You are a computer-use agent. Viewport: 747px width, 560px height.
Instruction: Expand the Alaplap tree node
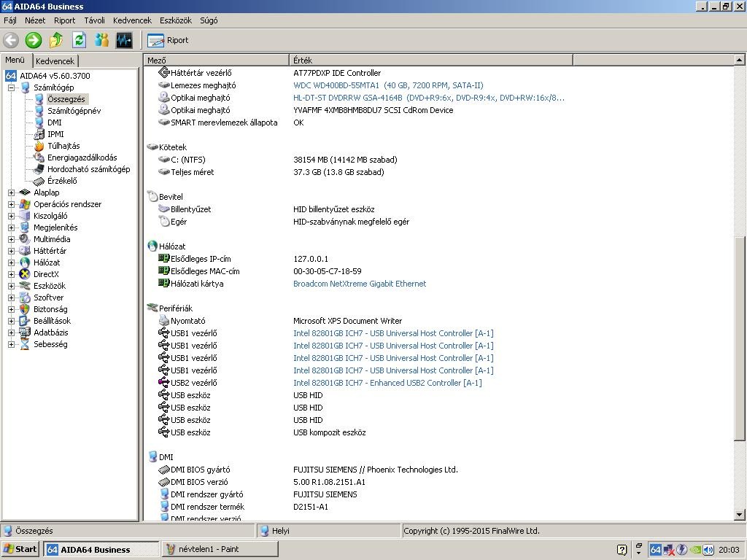[11, 192]
